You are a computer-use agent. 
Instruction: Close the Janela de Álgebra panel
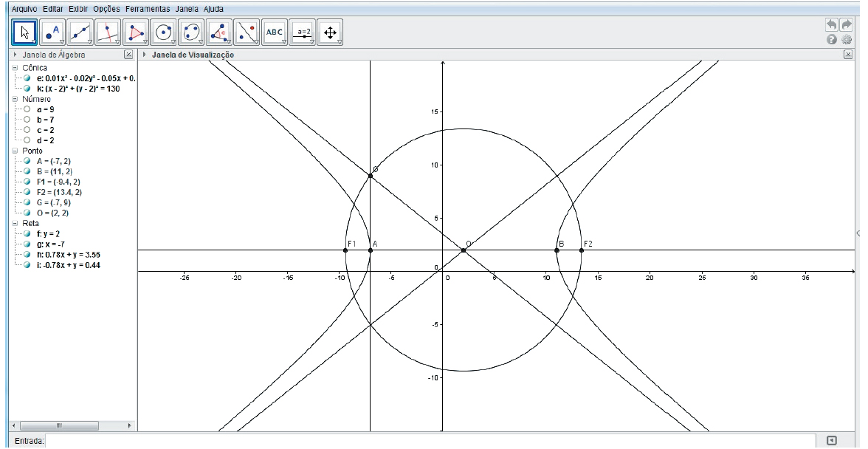pyautogui.click(x=128, y=55)
